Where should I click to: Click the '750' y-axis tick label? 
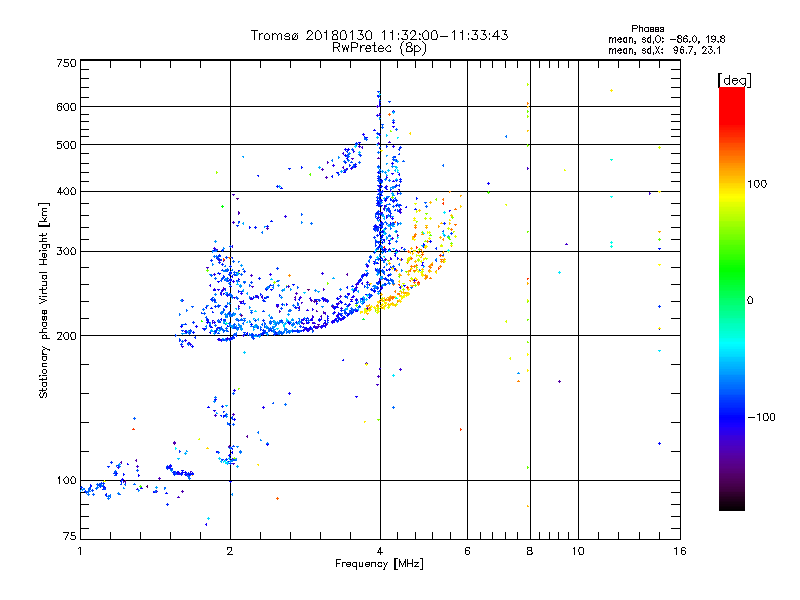point(66,63)
